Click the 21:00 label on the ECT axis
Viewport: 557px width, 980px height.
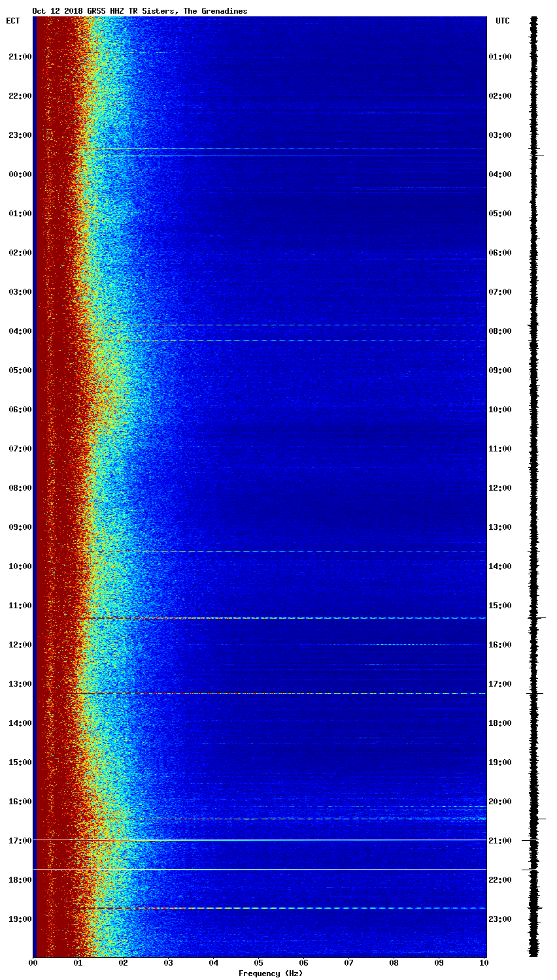coord(20,57)
